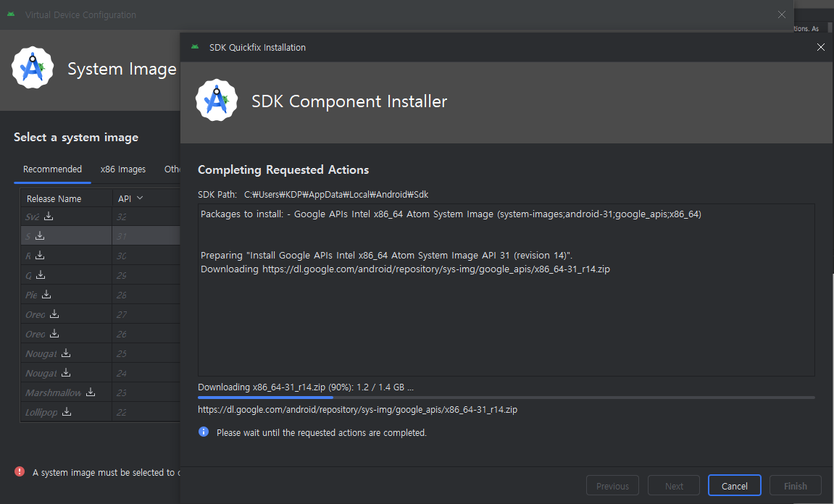Select the API 32 cell in system image table

[146, 217]
